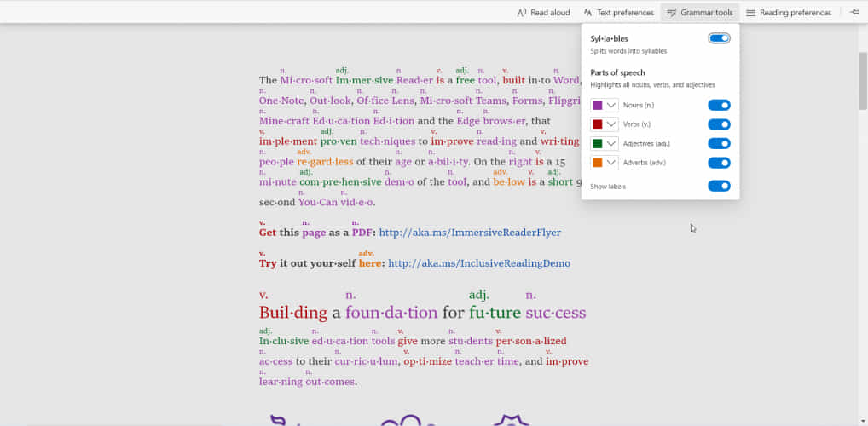Click the Text preferences icon
Screen dimensions: 868x426
[587, 12]
